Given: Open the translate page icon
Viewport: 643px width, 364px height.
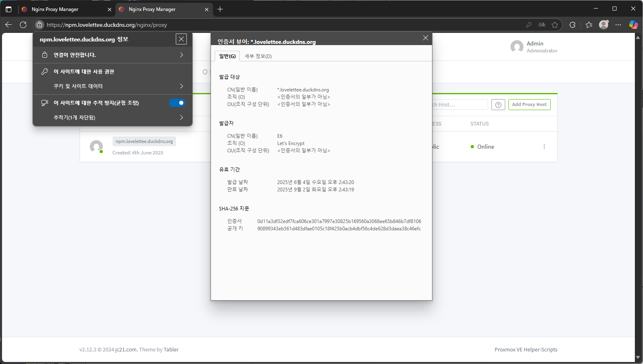Looking at the screenshot, I should pyautogui.click(x=542, y=25).
